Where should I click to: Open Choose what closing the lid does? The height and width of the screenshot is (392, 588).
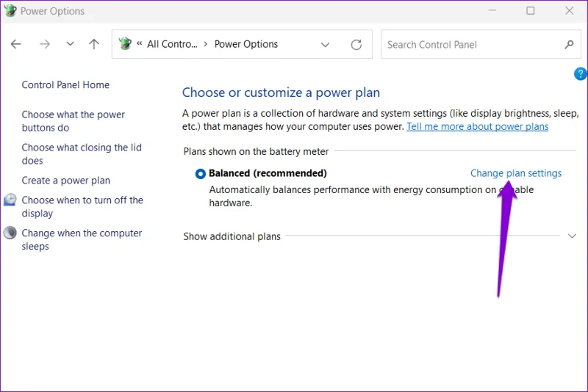pos(82,154)
